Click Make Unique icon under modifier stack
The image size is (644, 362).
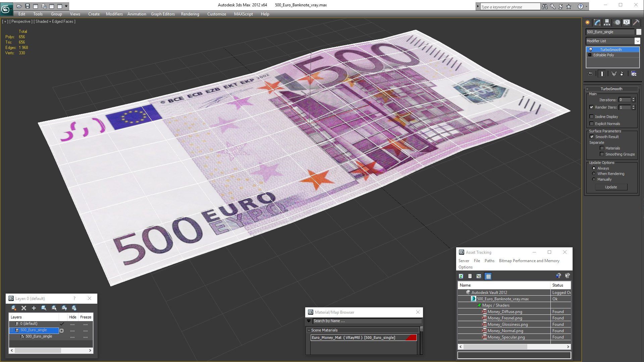(614, 74)
